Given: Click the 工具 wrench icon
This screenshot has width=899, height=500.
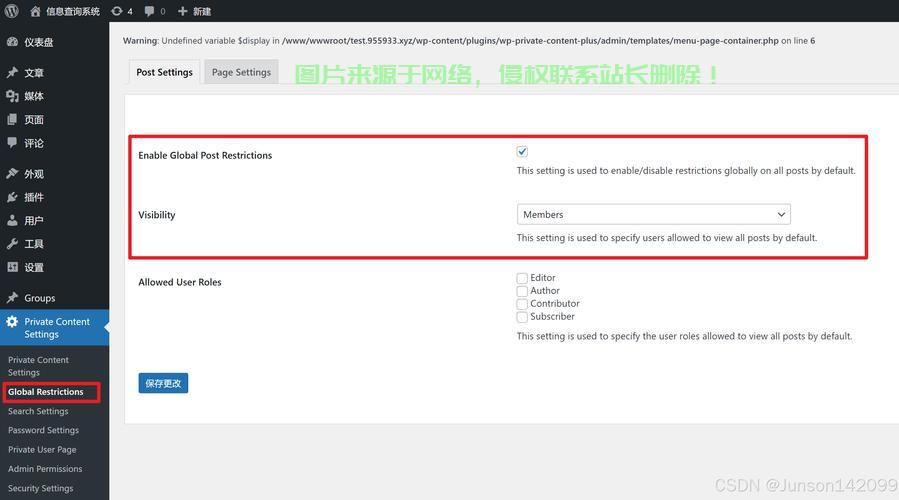Looking at the screenshot, I should (12, 244).
